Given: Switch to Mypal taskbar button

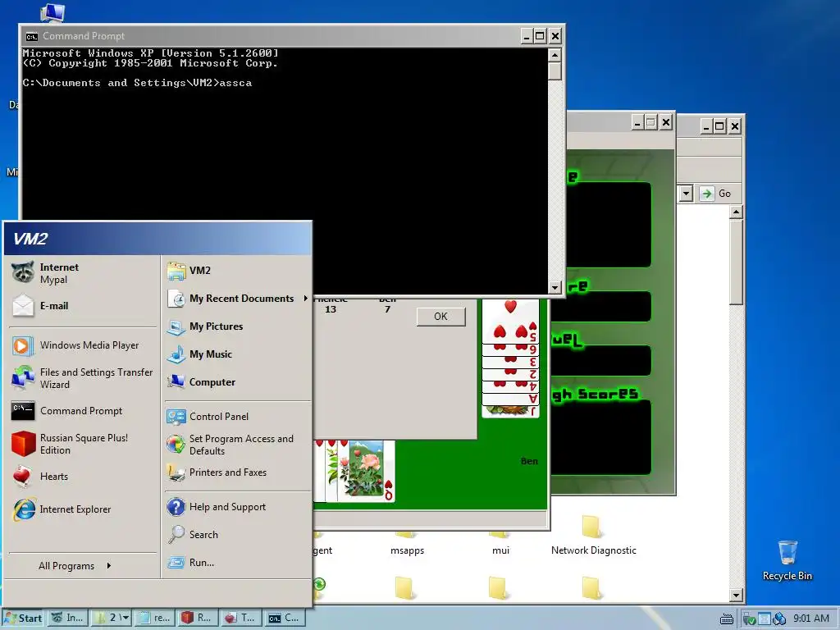Looking at the screenshot, I should [x=68, y=618].
